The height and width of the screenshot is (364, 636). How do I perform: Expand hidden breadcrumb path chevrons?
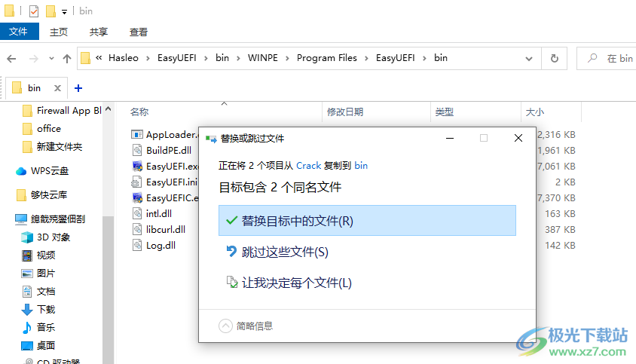(x=99, y=58)
